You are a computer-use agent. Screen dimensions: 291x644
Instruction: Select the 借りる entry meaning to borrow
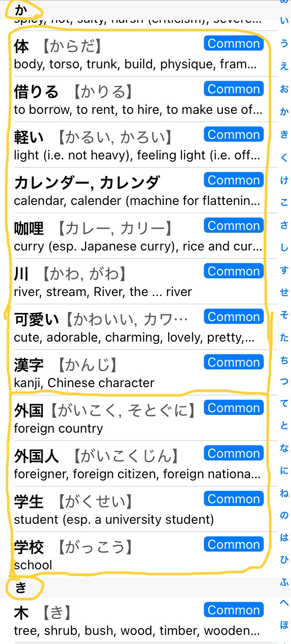pos(136,100)
